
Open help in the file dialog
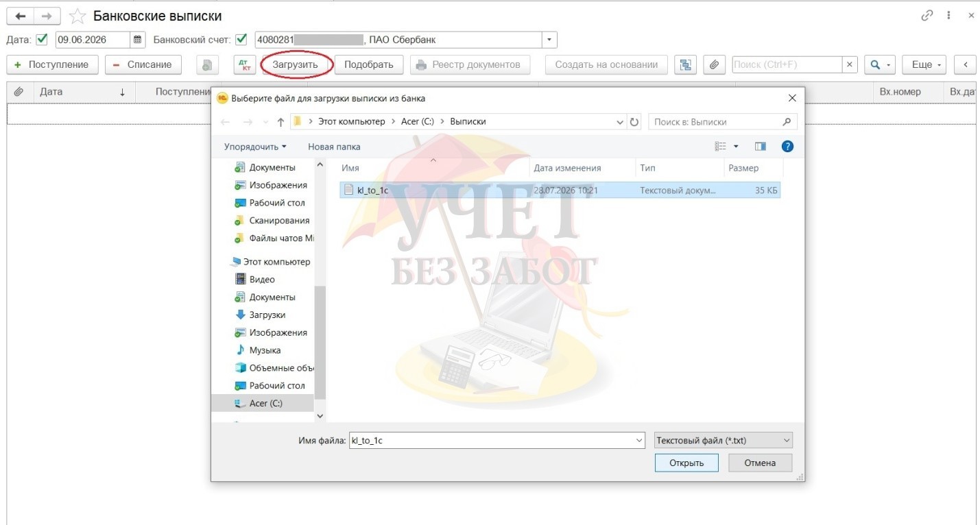pos(787,147)
